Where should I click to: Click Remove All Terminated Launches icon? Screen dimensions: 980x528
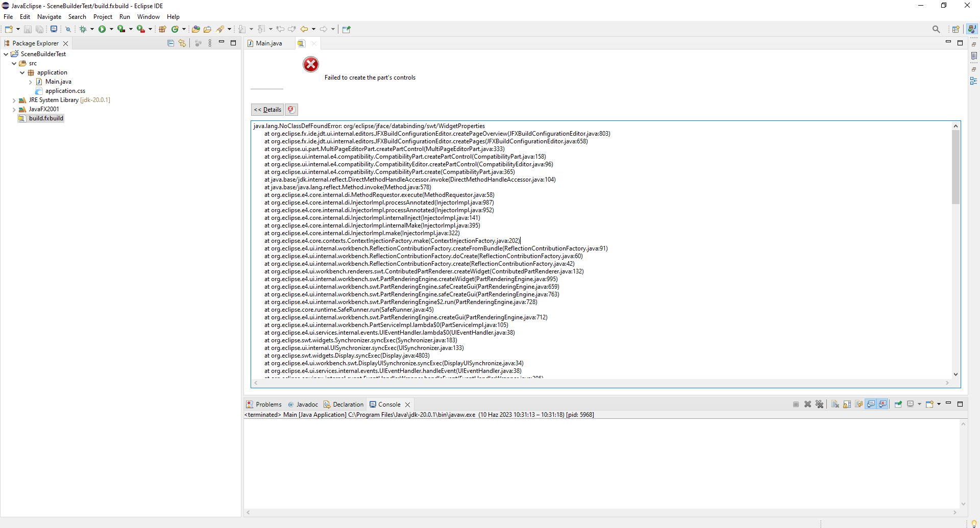820,404
